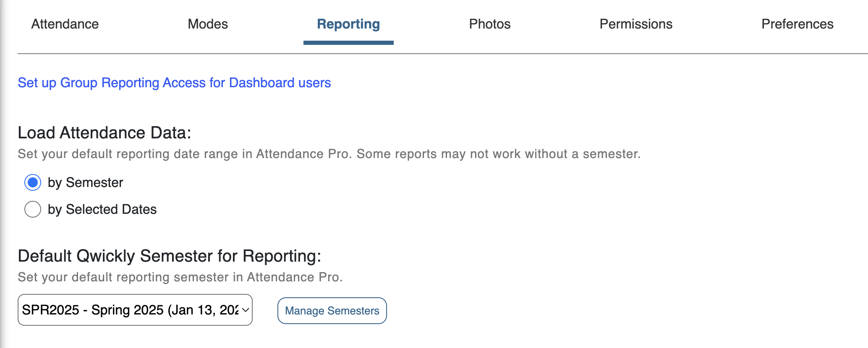Go to the Photos tab
This screenshot has width=868, height=348.
(490, 24)
